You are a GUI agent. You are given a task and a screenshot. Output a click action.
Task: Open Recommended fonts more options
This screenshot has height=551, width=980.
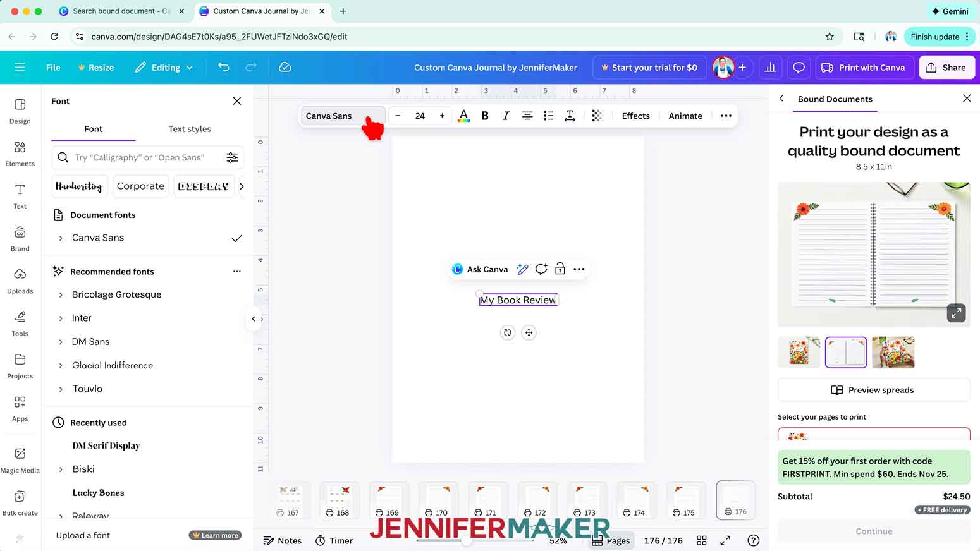point(237,272)
